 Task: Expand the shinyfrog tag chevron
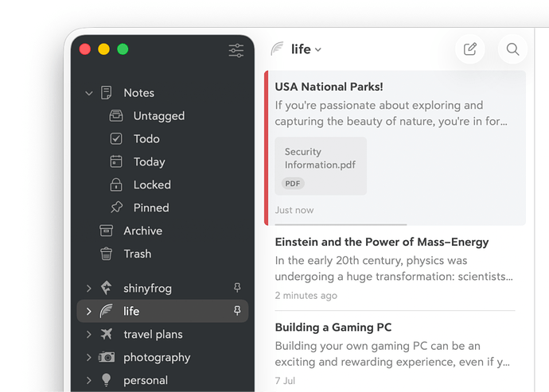(x=89, y=289)
